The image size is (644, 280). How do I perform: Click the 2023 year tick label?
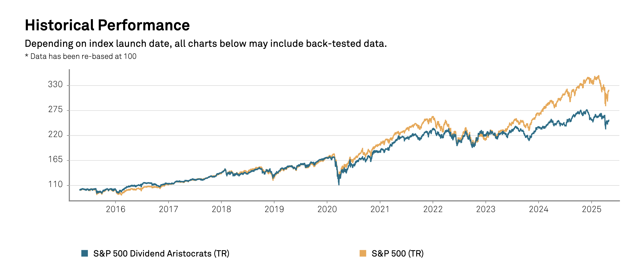tap(486, 209)
